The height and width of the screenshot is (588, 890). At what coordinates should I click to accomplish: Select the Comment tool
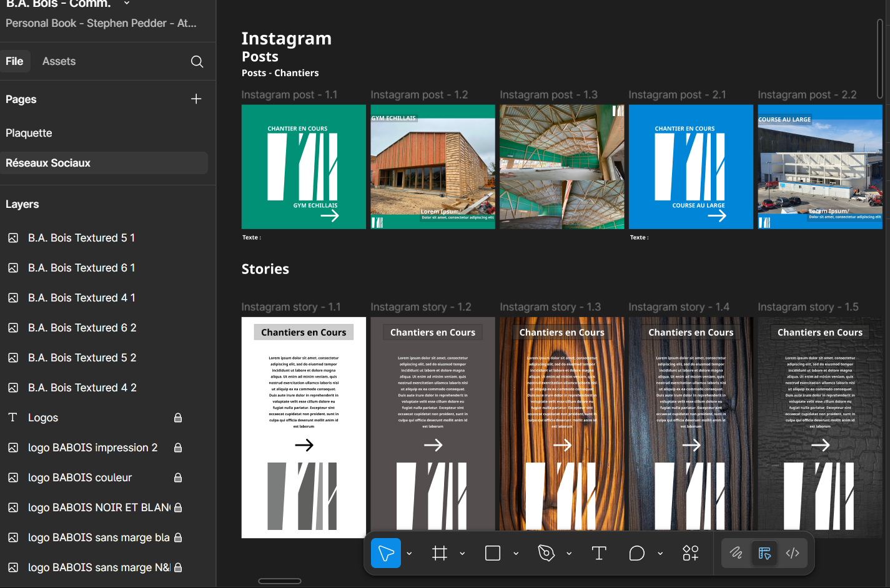coord(636,553)
